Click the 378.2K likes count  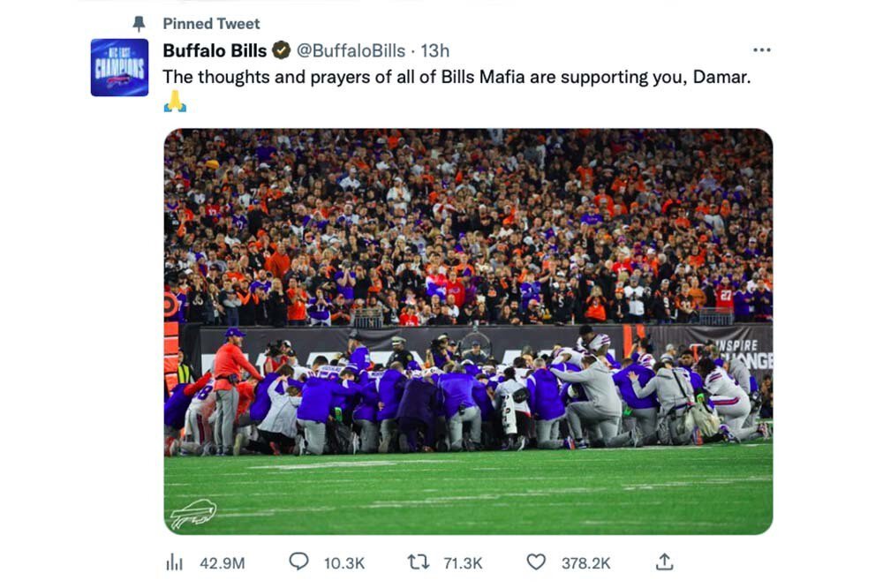point(585,562)
